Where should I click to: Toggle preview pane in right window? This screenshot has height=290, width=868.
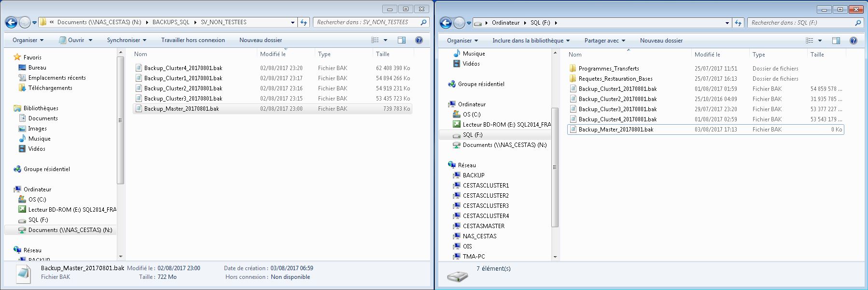coord(836,41)
